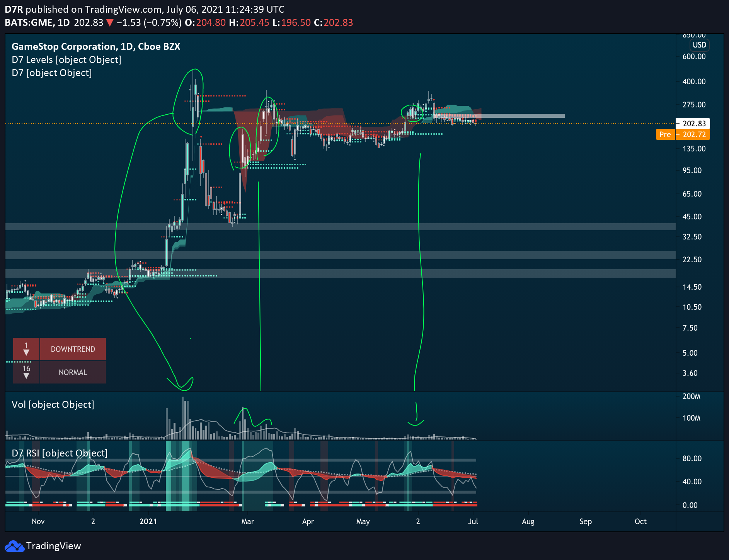Click the header low value 196.50
Image resolution: width=729 pixels, height=560 pixels.
tap(296, 23)
